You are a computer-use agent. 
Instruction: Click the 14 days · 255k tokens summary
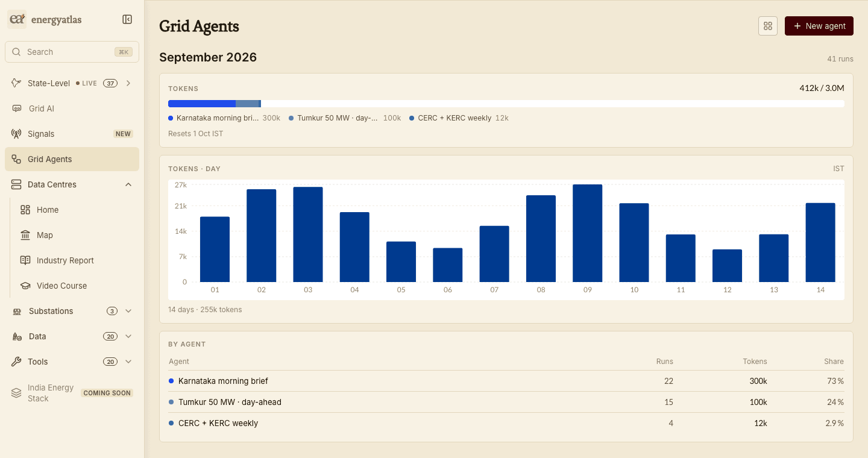coord(205,310)
